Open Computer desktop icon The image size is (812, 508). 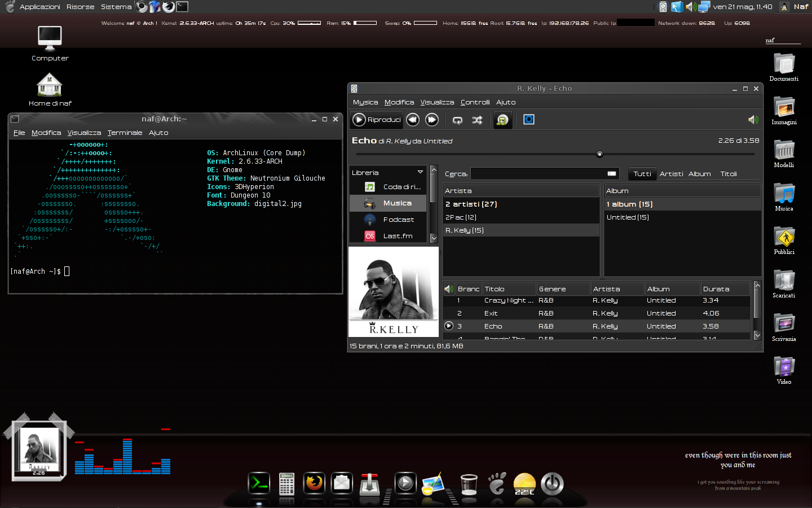click(x=50, y=43)
